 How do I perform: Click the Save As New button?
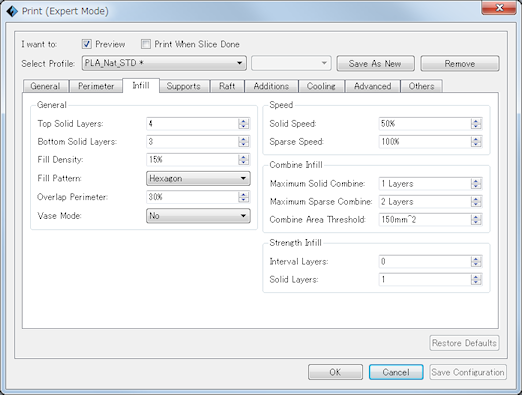click(375, 63)
